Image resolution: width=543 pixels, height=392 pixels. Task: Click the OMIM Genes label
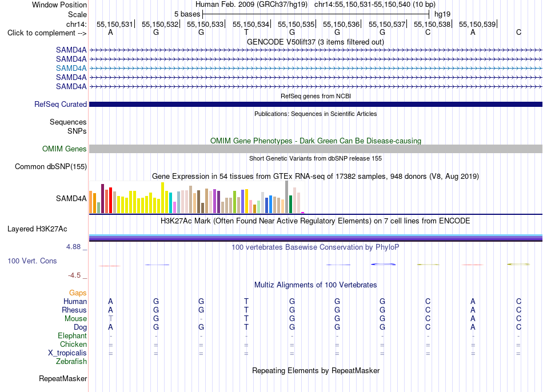tap(65, 149)
